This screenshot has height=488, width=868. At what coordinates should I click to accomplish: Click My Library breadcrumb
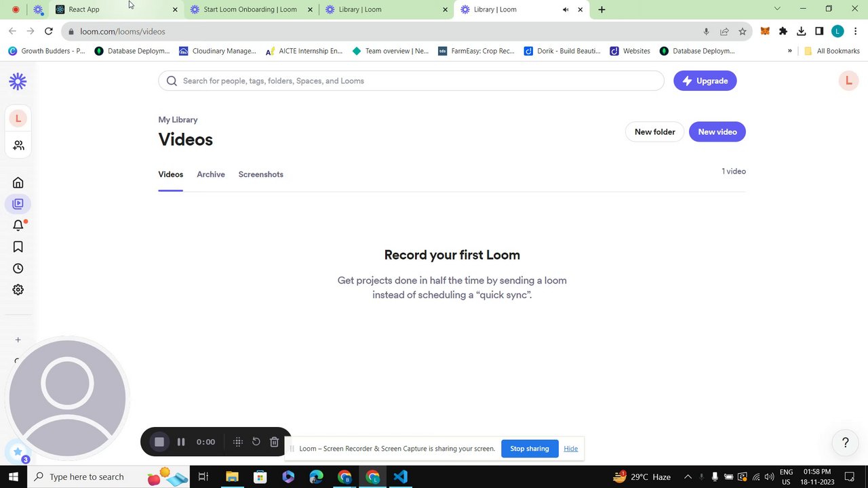178,119
